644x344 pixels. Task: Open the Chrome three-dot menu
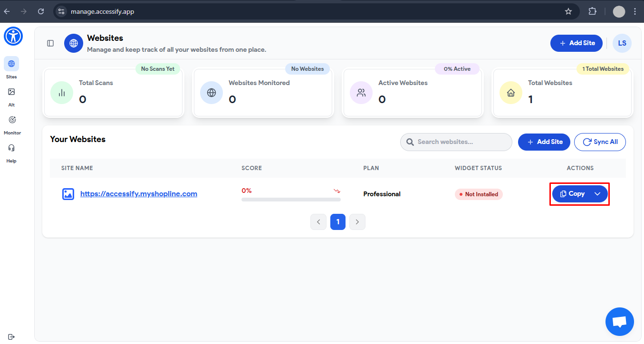click(x=635, y=11)
